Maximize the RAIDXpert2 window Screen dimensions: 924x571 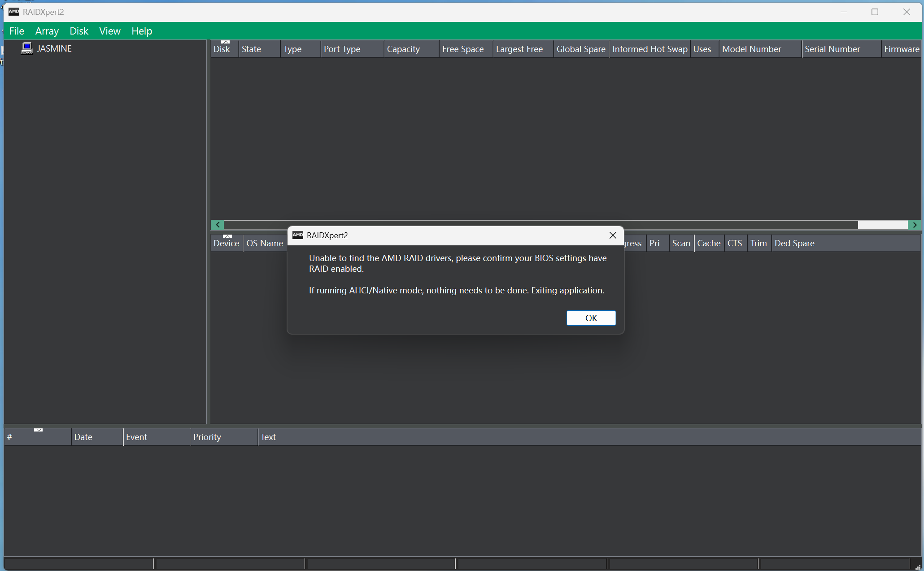click(x=875, y=12)
